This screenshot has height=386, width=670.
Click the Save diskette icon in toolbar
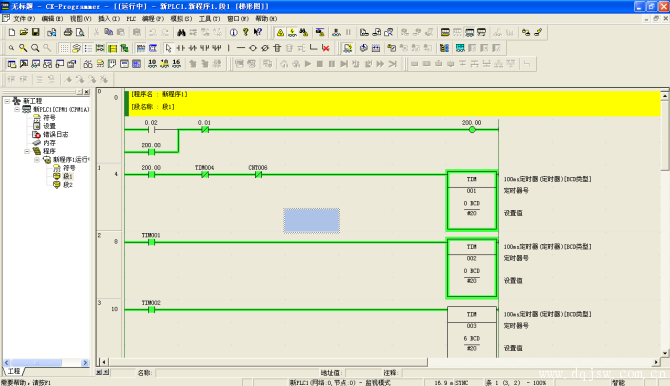tap(36, 32)
